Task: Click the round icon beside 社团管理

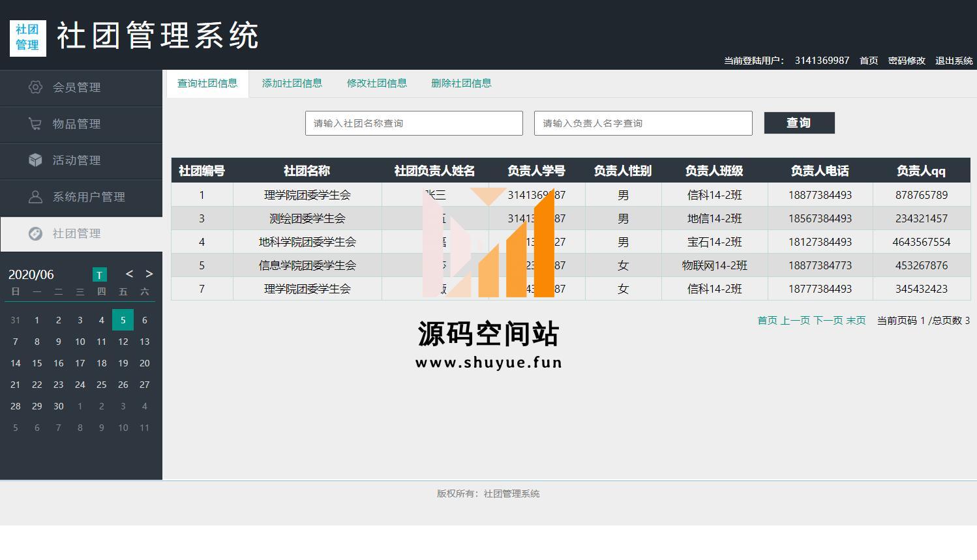Action: tap(35, 233)
